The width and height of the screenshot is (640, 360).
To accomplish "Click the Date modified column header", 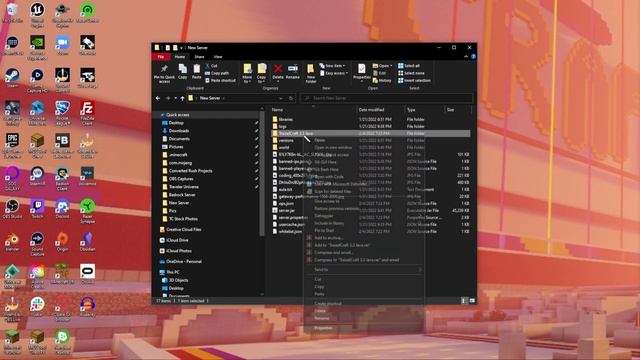I will point(381,110).
